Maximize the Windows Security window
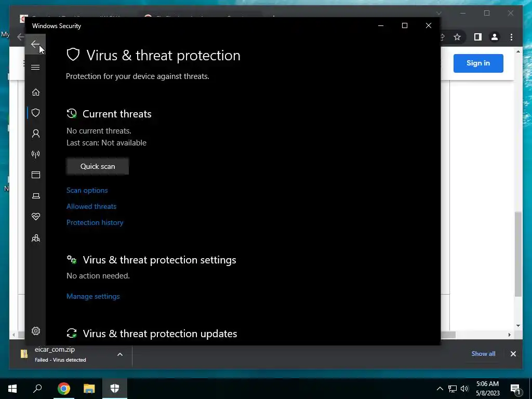This screenshot has width=532, height=399. click(x=404, y=26)
